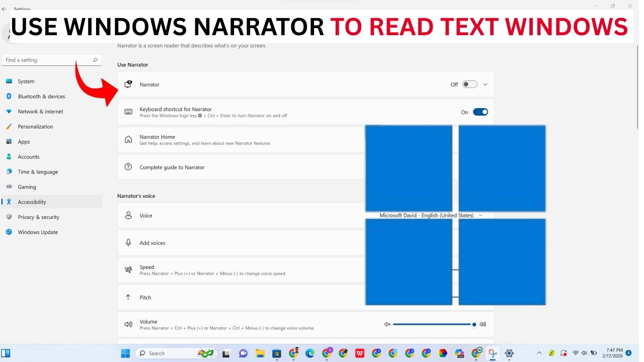Screen dimensions: 644x362
Task: Click the loud speaker icon right of volume slider
Action: point(483,324)
